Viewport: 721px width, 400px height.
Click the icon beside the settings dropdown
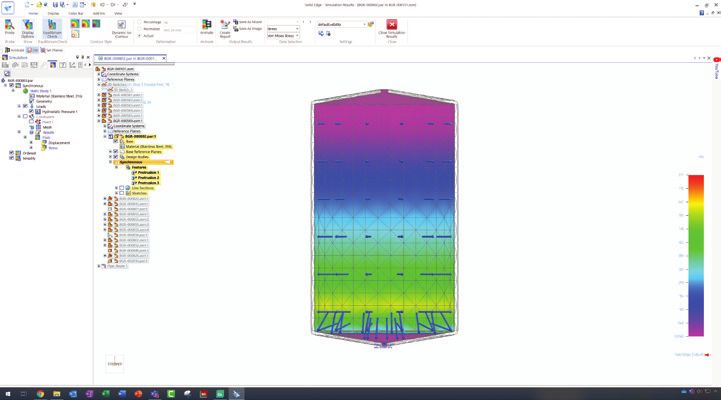pyautogui.click(x=371, y=24)
